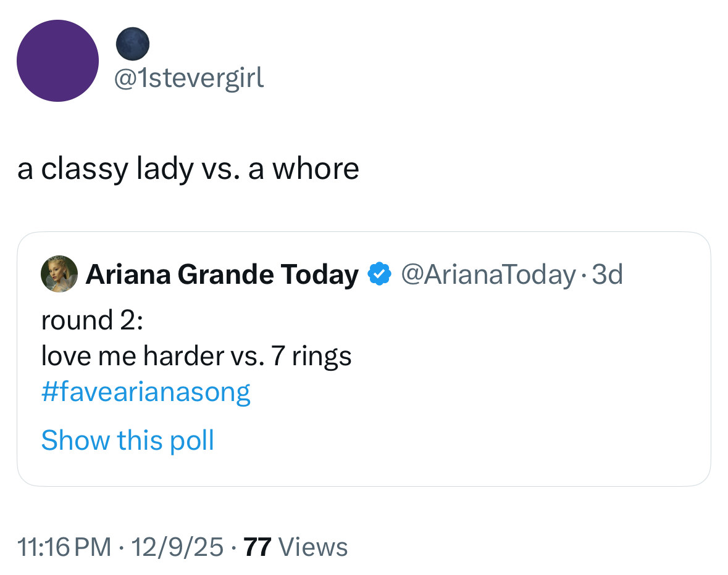Click the "Views" label
The image size is (728, 575).
tap(313, 547)
